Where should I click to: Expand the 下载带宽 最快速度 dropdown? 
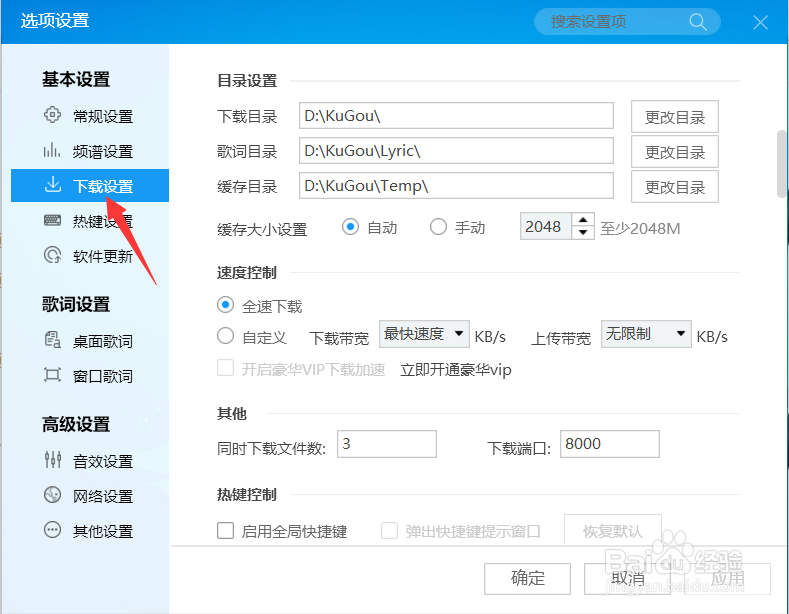(x=424, y=334)
